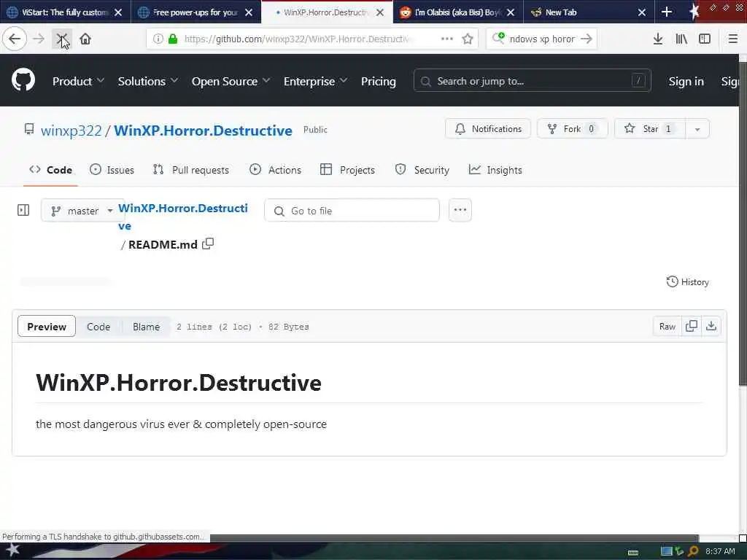
Task: Open a new tab with the plus button
Action: (x=667, y=12)
